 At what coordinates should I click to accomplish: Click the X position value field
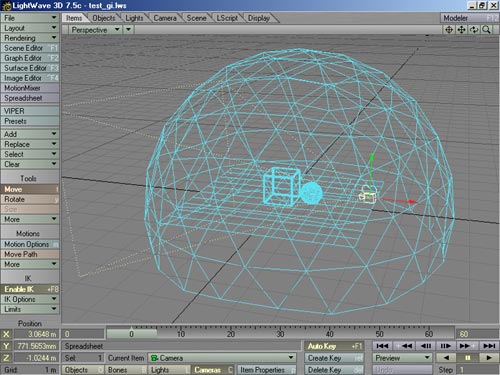point(36,334)
